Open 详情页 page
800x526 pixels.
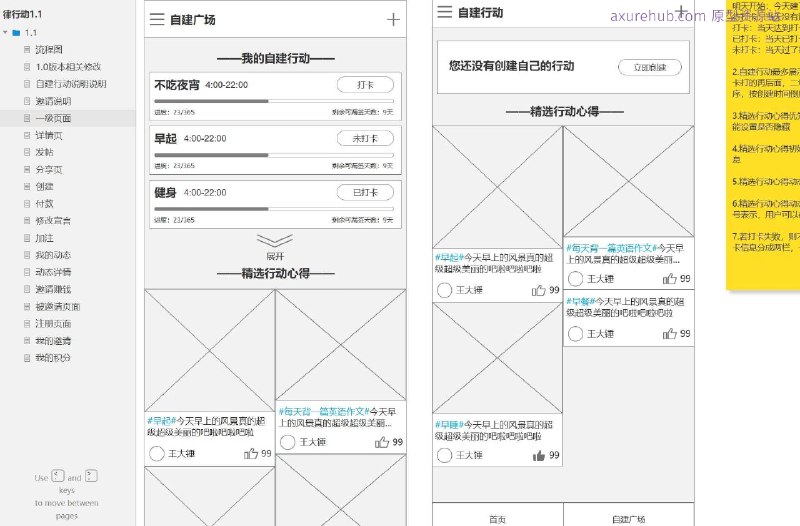(49, 135)
